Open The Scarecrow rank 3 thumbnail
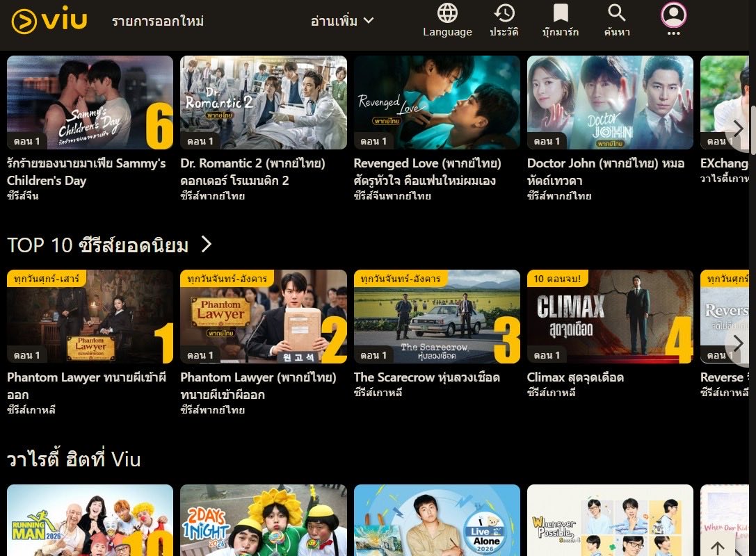The width and height of the screenshot is (756, 556). point(437,316)
